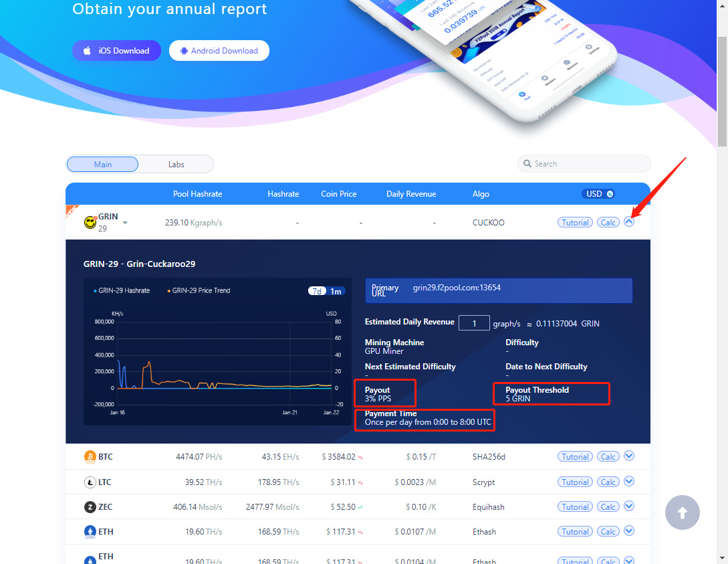Screen dimensions: 728x564
Task: Click the LTC coin icon
Action: tap(90, 482)
